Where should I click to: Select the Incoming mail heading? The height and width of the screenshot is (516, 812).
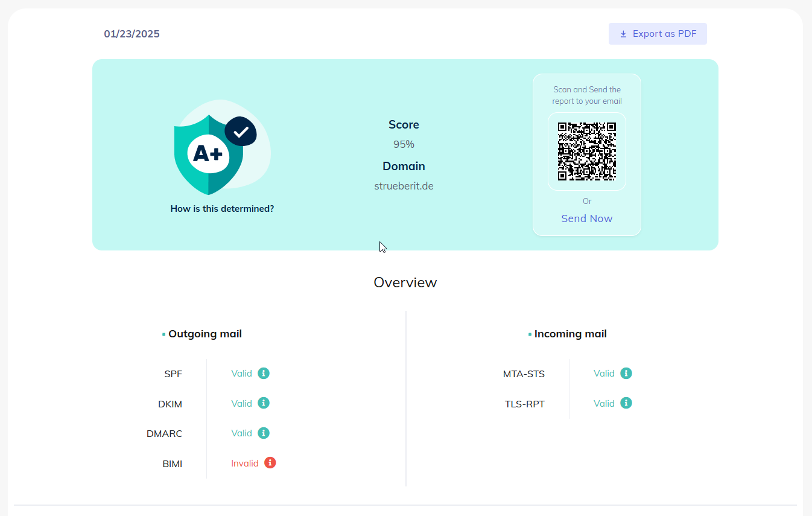coord(570,334)
